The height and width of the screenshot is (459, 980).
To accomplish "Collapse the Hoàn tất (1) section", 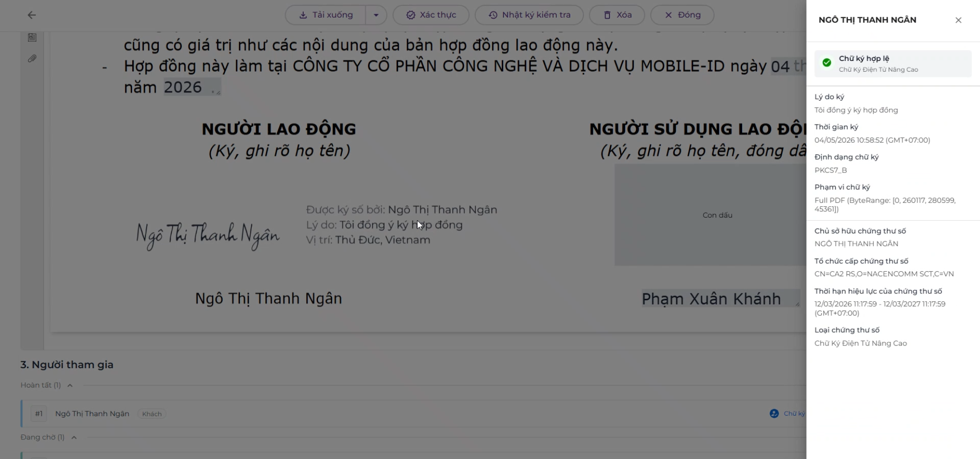I will [x=70, y=385].
